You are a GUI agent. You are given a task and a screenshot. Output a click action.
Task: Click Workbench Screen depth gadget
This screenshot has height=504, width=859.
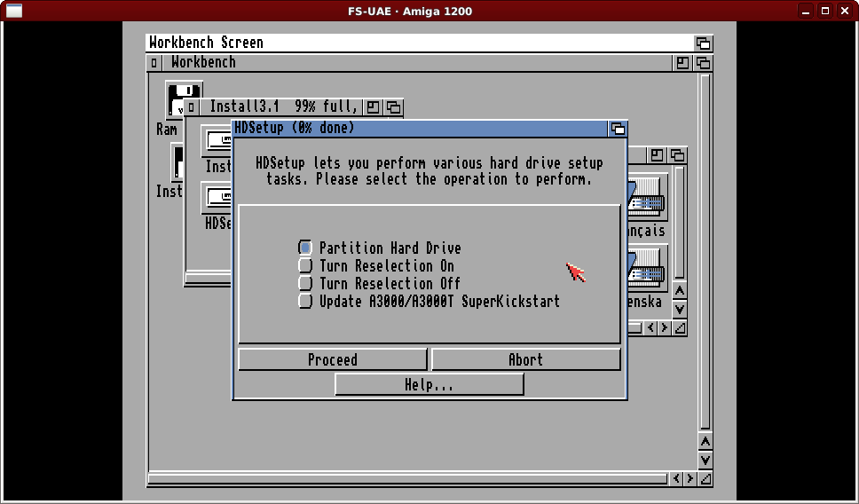pos(704,43)
